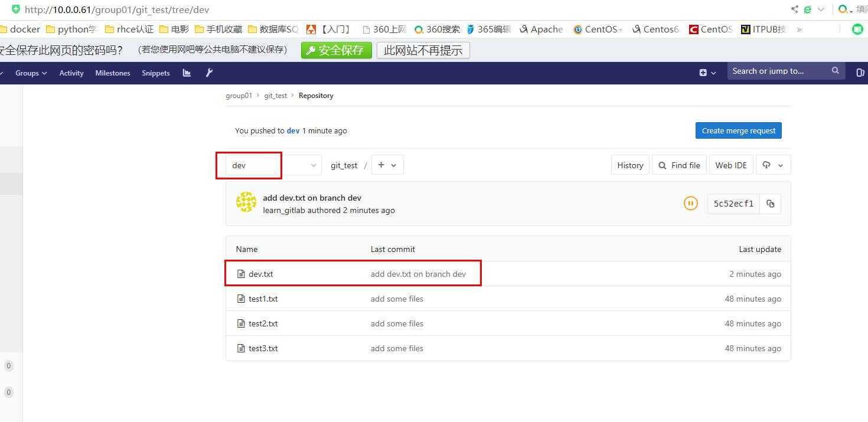Click 'add some files' in test1.txt row

click(x=397, y=299)
